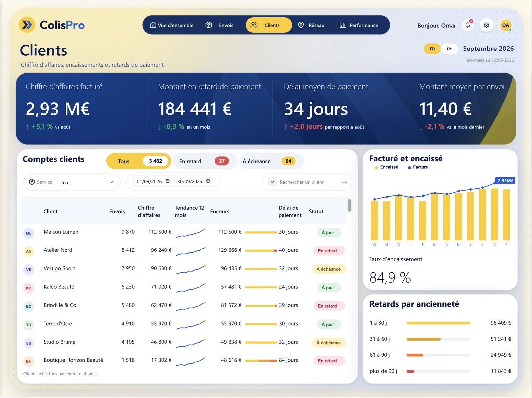This screenshot has width=532, height=398.
Task: Filter accounts by À échéance
Action: pyautogui.click(x=271, y=161)
